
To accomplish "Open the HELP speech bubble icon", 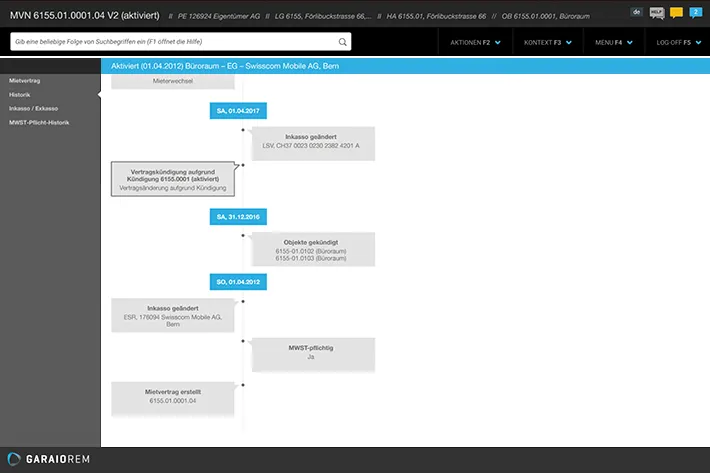I will 657,12.
